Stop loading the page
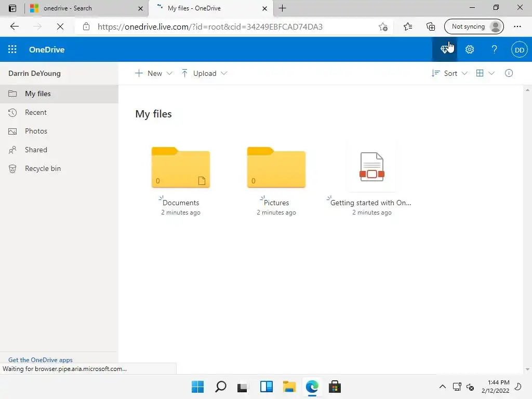Viewport: 532px width, 399px height. point(60,26)
